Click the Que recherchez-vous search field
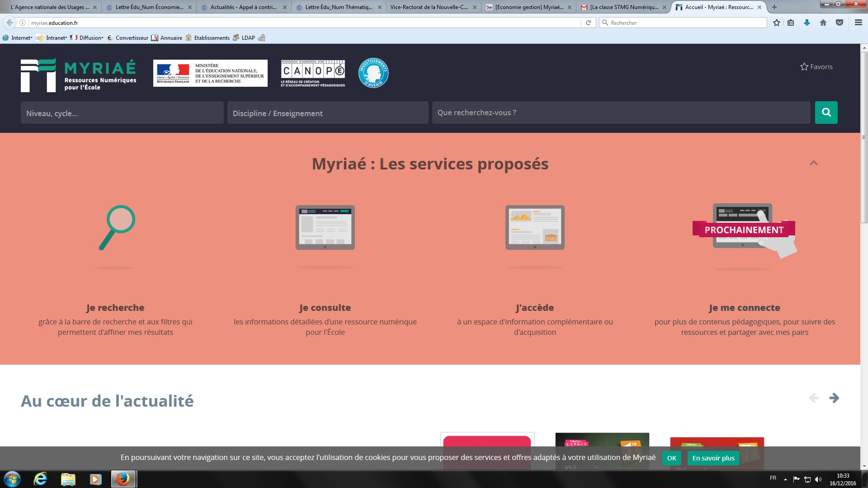 [621, 113]
